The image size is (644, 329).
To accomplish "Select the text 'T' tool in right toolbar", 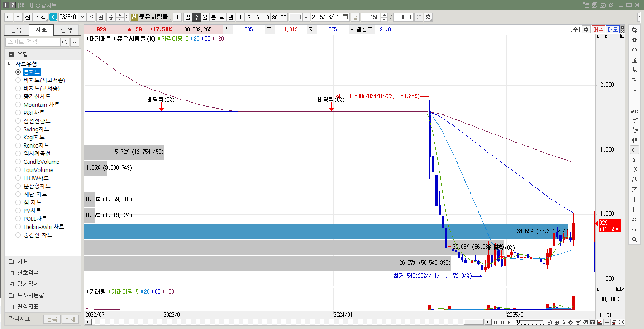I will (634, 120).
